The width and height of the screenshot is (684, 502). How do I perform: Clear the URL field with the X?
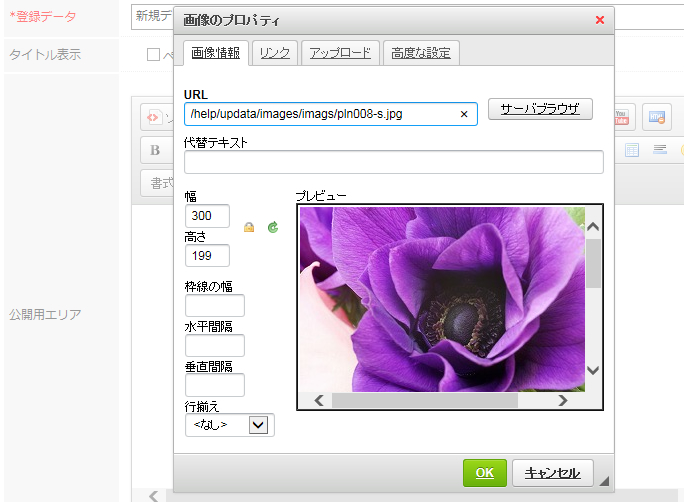[464, 114]
